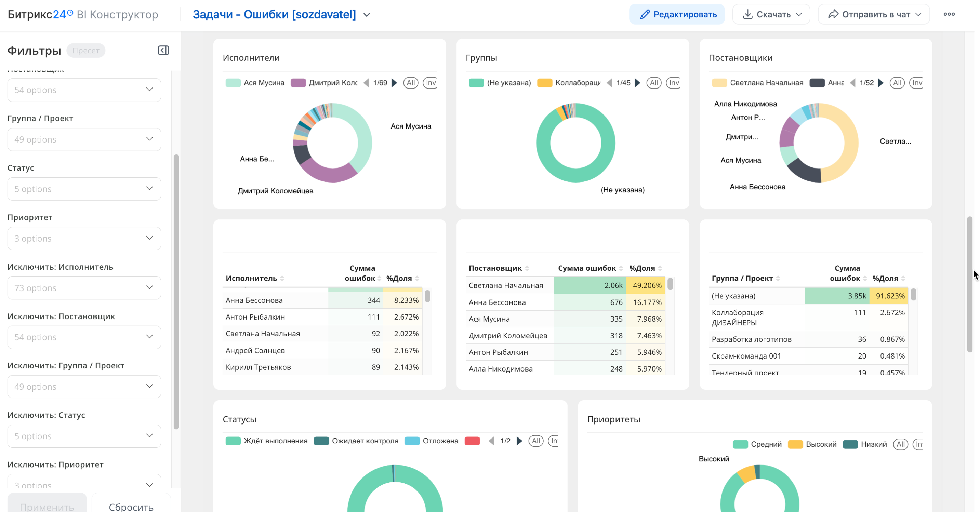
Task: Click Светлана Начальная color swatch in legend
Action: [719, 83]
